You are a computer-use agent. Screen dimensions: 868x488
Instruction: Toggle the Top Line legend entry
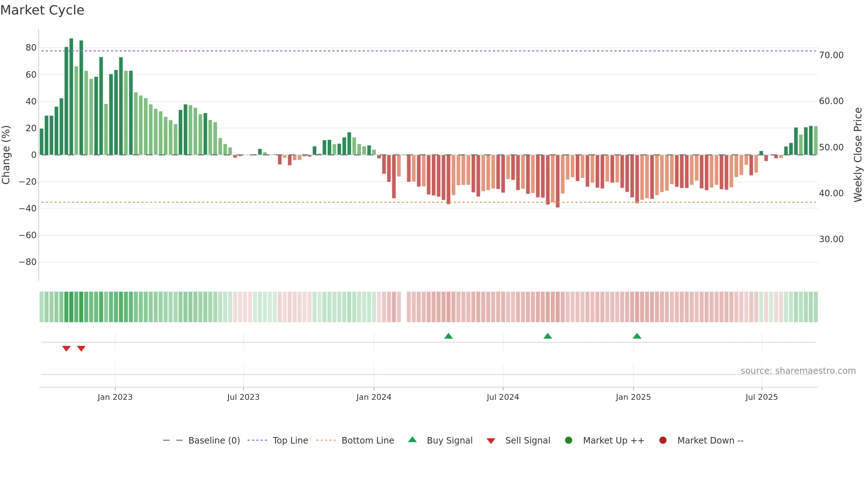[278, 440]
